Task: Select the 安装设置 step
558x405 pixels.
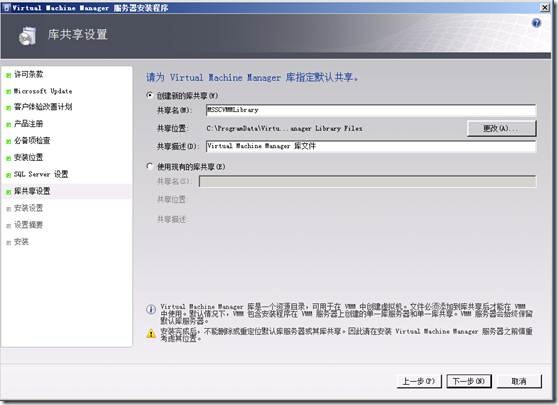Action: coord(28,208)
